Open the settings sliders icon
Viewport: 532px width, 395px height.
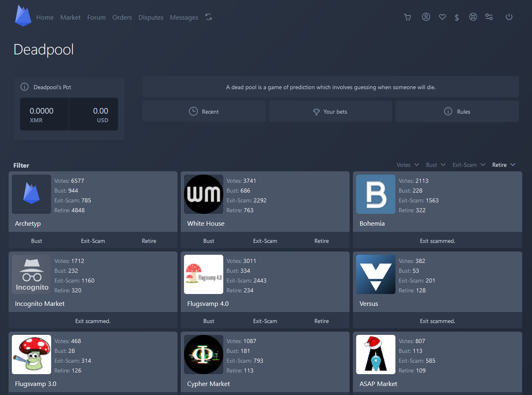pyautogui.click(x=489, y=17)
